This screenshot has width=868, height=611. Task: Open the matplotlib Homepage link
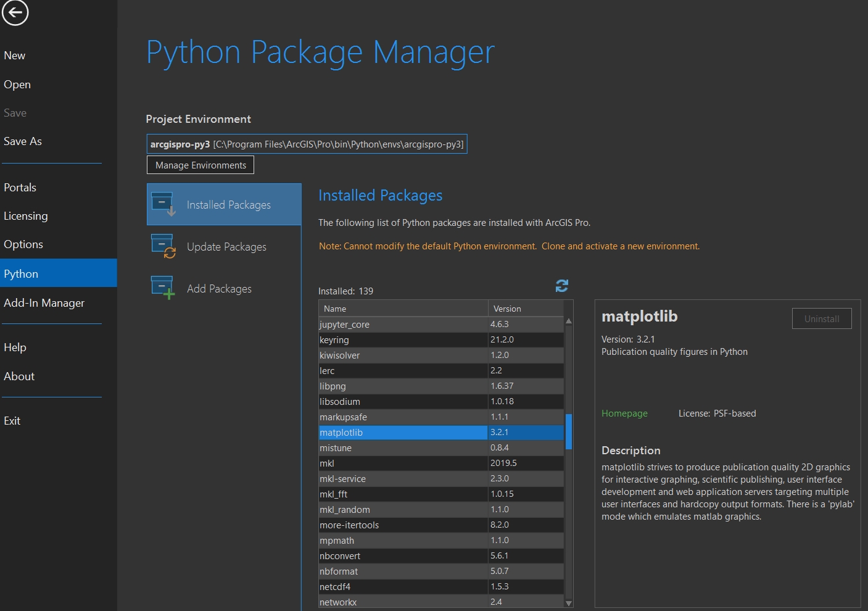(624, 414)
